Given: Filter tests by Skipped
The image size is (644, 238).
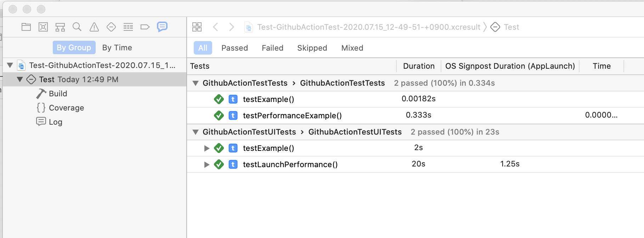Looking at the screenshot, I should (312, 48).
